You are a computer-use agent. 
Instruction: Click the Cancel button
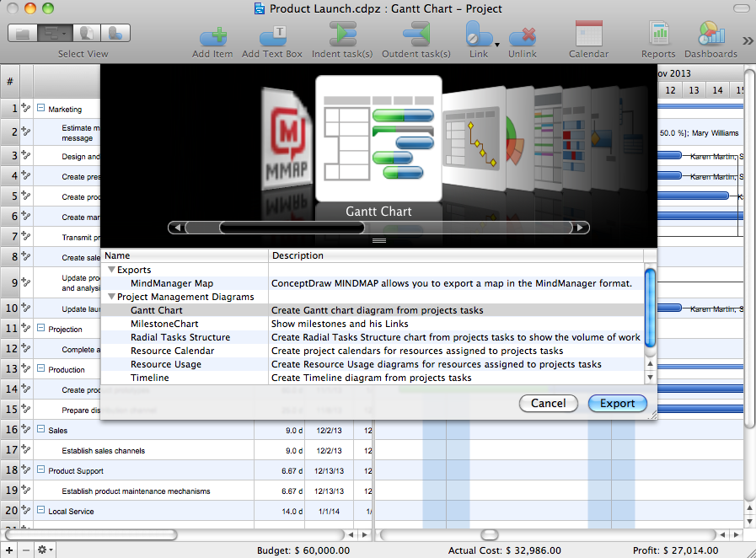548,403
